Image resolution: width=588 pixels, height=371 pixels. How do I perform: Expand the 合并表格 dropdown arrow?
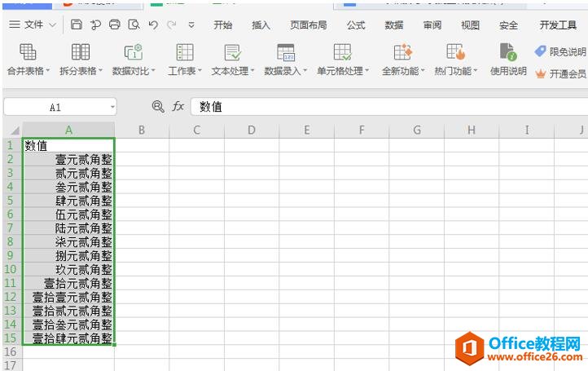coord(47,71)
